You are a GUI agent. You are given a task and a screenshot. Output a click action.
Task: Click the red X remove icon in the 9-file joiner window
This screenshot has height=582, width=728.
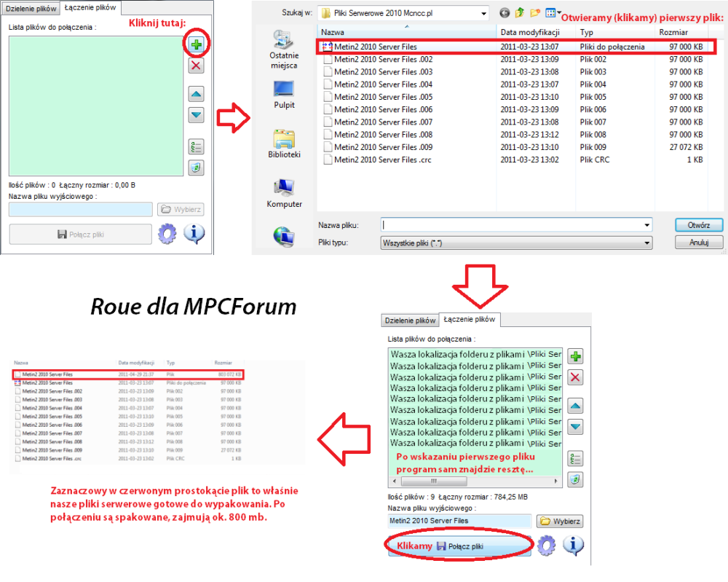(576, 377)
